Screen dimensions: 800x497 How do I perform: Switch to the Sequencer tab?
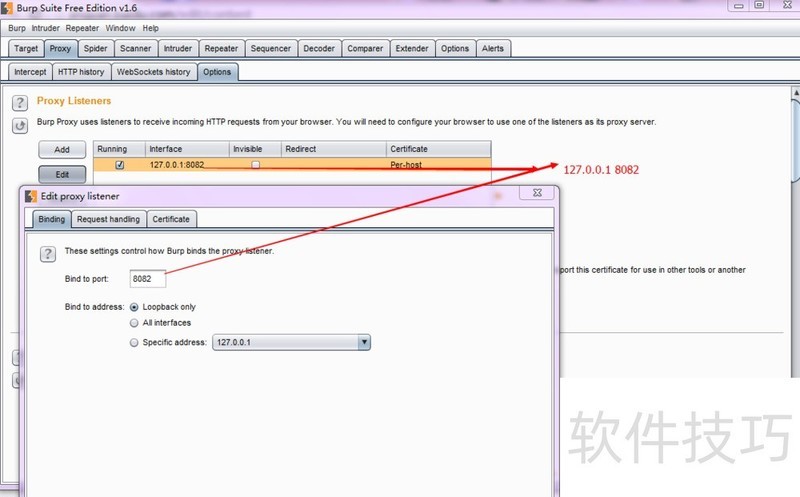[270, 48]
